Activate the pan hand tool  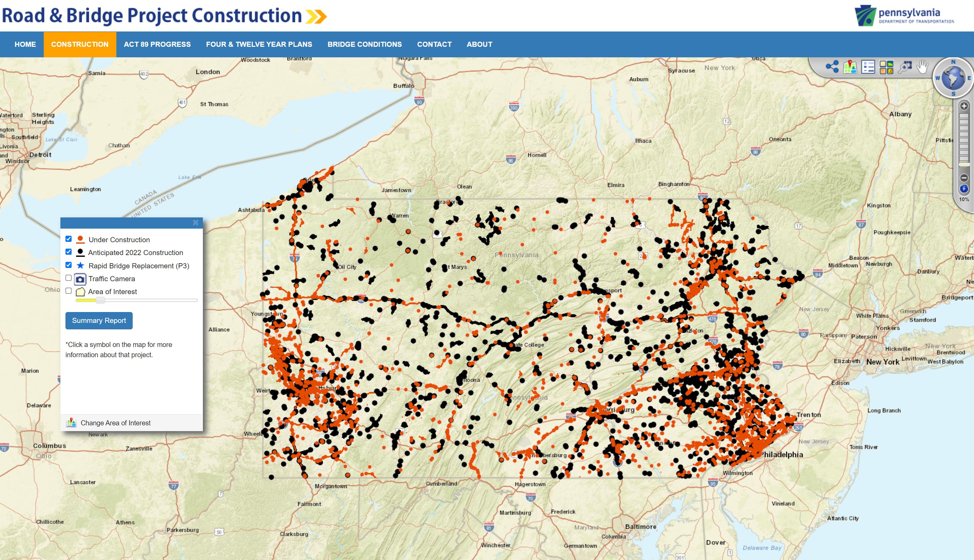coord(922,66)
